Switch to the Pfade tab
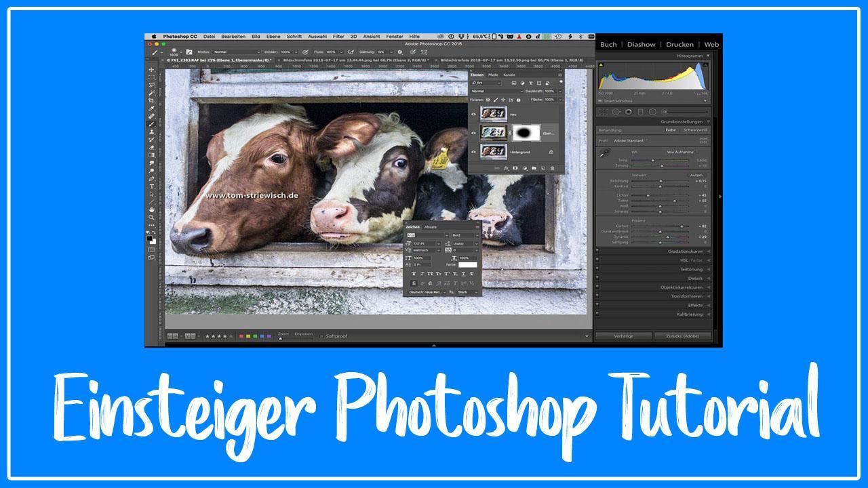868x488 pixels. (493, 75)
